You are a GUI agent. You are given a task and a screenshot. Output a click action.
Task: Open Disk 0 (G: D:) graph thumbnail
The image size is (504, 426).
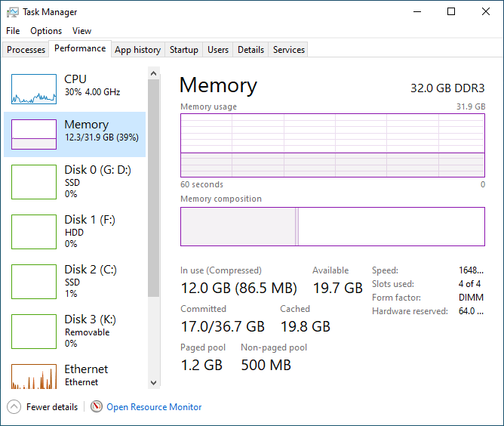[34, 182]
